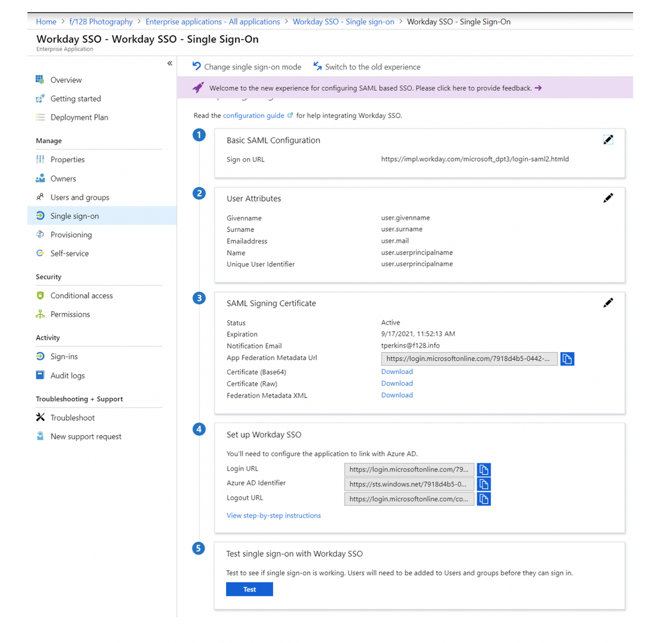Open the configuration guide link
The height and width of the screenshot is (643, 672).
coord(254,115)
